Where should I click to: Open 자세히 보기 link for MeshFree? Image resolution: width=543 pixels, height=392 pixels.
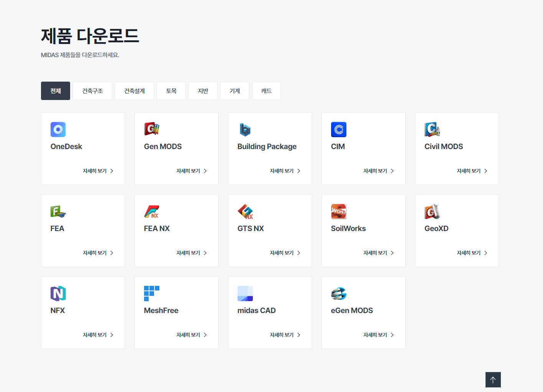point(192,335)
